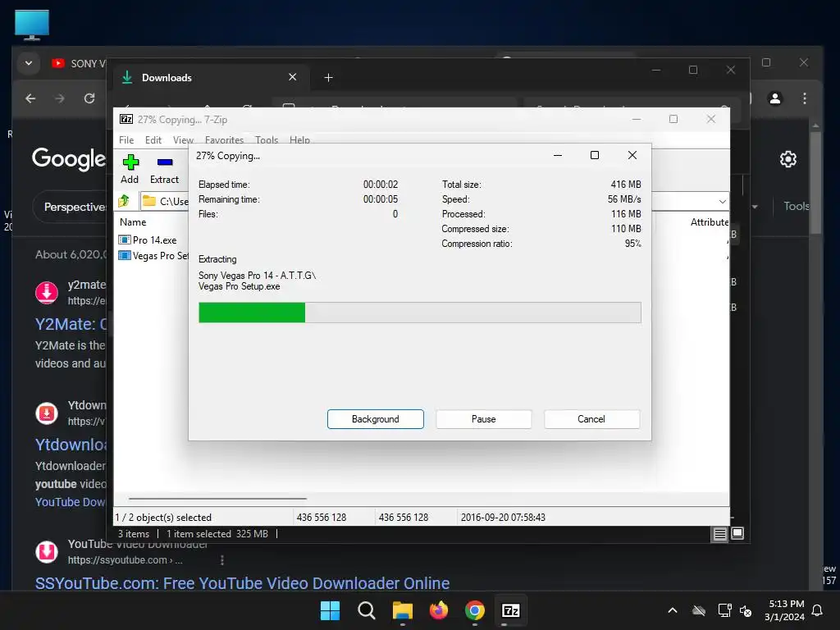Click the Name column header in 7-Zip

point(133,221)
